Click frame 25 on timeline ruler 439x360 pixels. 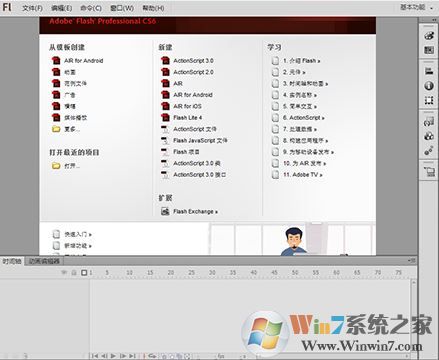click(191, 273)
